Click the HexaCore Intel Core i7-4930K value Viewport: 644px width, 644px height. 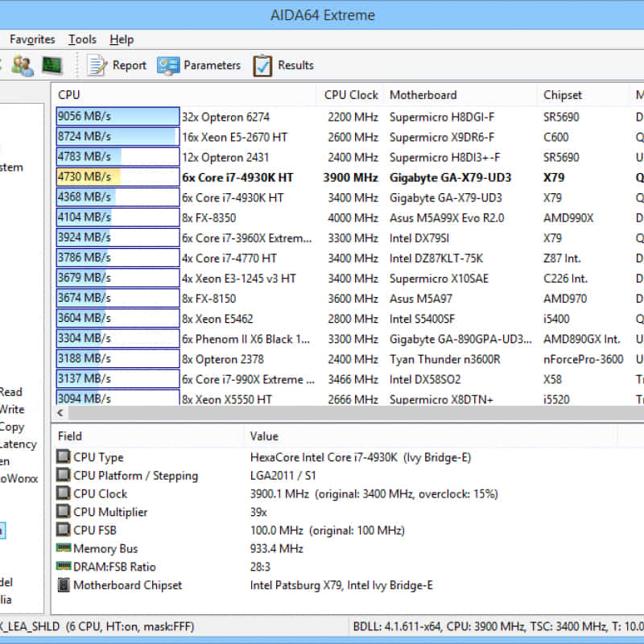pos(361,457)
